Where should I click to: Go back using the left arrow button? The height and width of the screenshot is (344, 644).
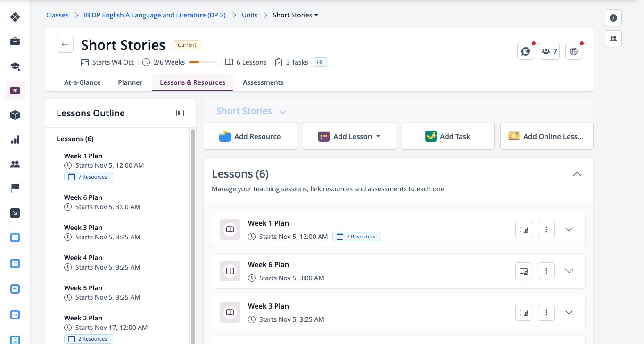65,44
